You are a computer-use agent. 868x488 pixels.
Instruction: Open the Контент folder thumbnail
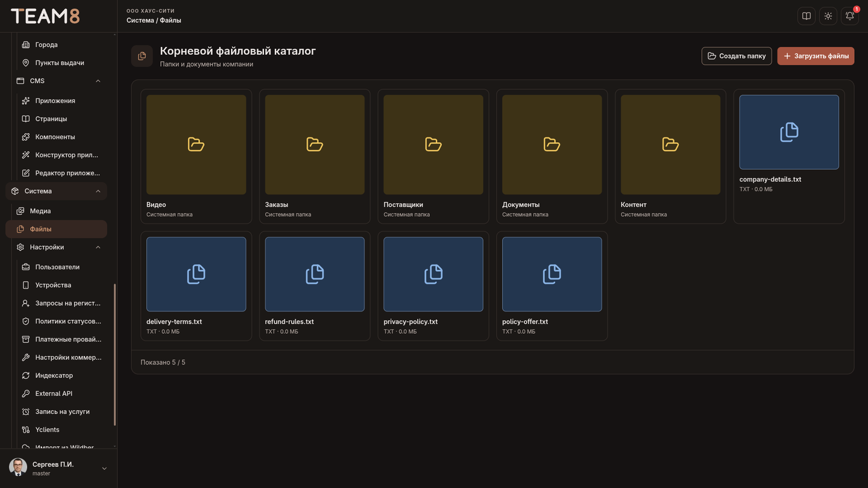coord(670,145)
